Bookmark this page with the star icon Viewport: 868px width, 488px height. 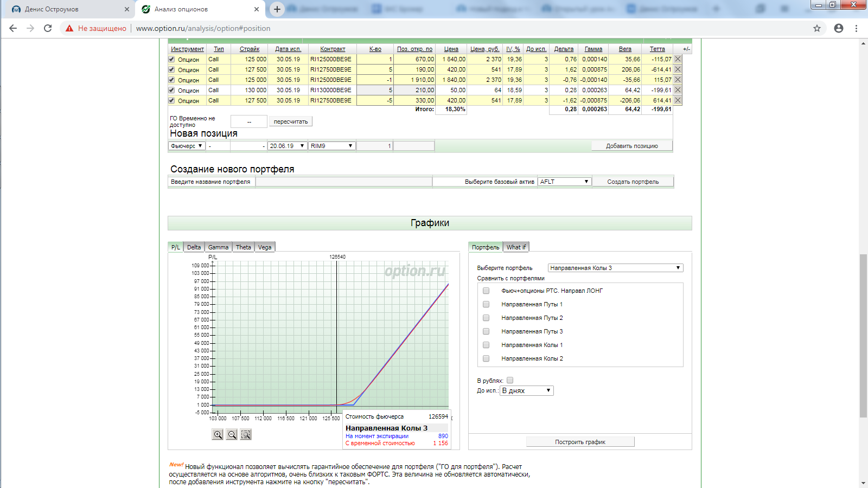(x=816, y=28)
